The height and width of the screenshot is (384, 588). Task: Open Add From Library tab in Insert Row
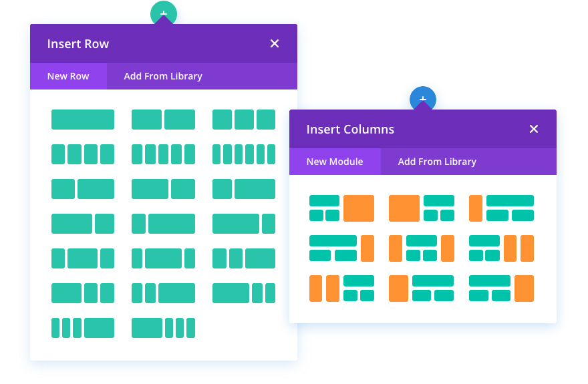point(163,76)
